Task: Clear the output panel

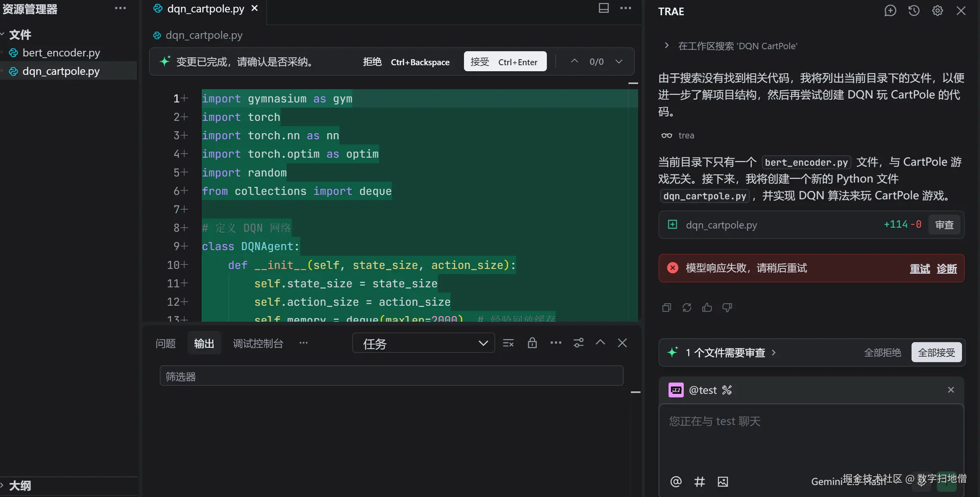Action: click(x=508, y=343)
